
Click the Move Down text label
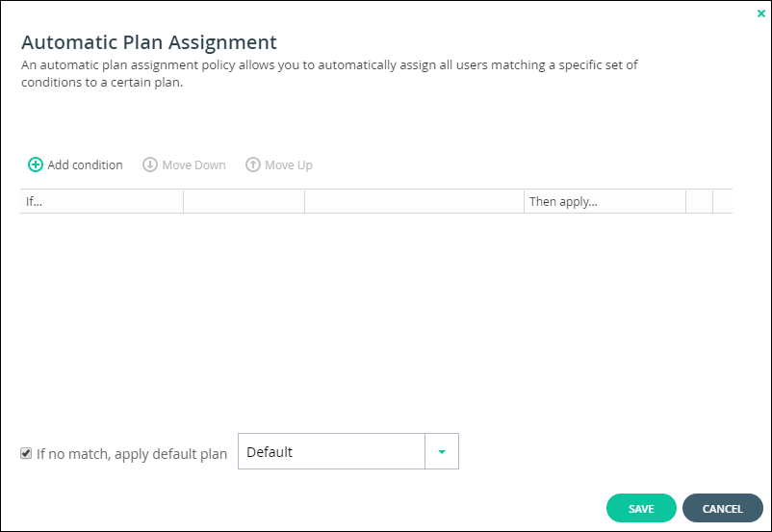(194, 165)
